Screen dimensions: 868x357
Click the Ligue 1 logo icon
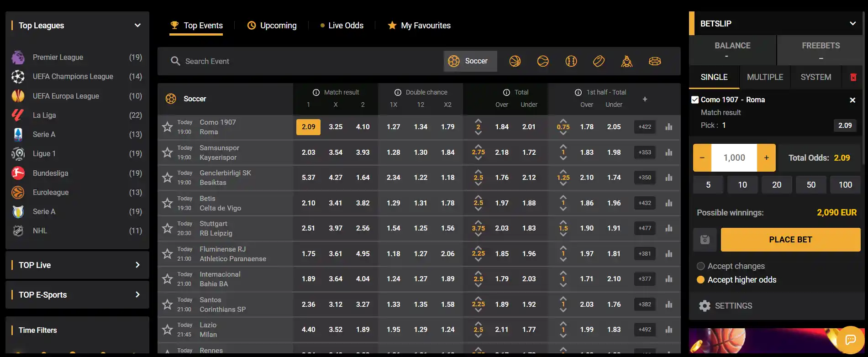click(18, 154)
